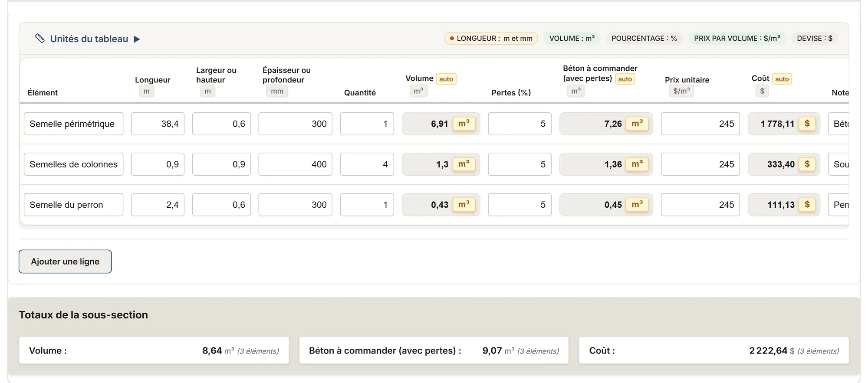
Task: Edit the Semelle périmétrique element name field
Action: coord(73,124)
